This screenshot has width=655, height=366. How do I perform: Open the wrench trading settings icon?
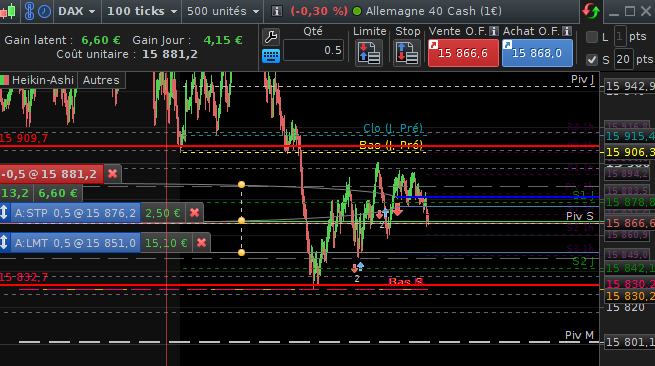(271, 37)
